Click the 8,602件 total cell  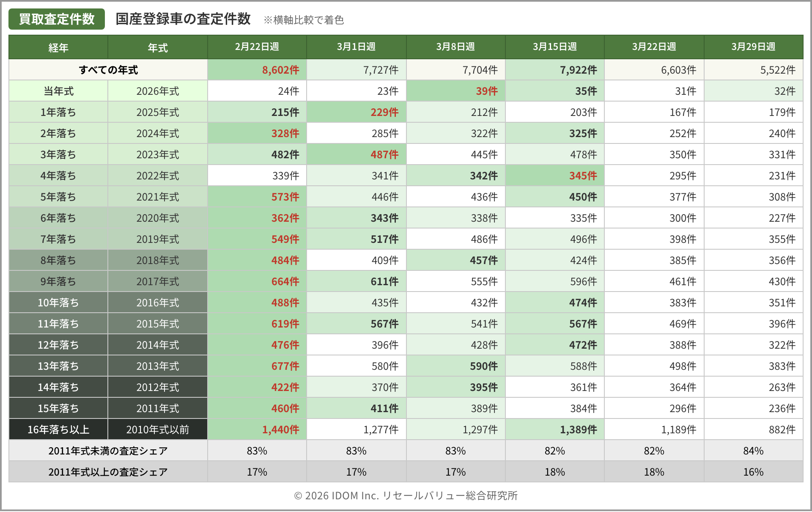click(x=280, y=70)
